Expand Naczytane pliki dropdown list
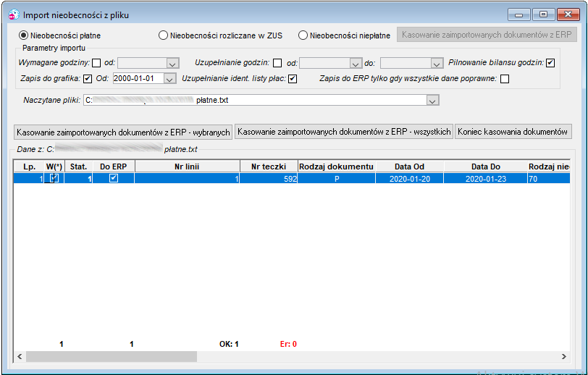The width and height of the screenshot is (588, 375). pos(433,101)
